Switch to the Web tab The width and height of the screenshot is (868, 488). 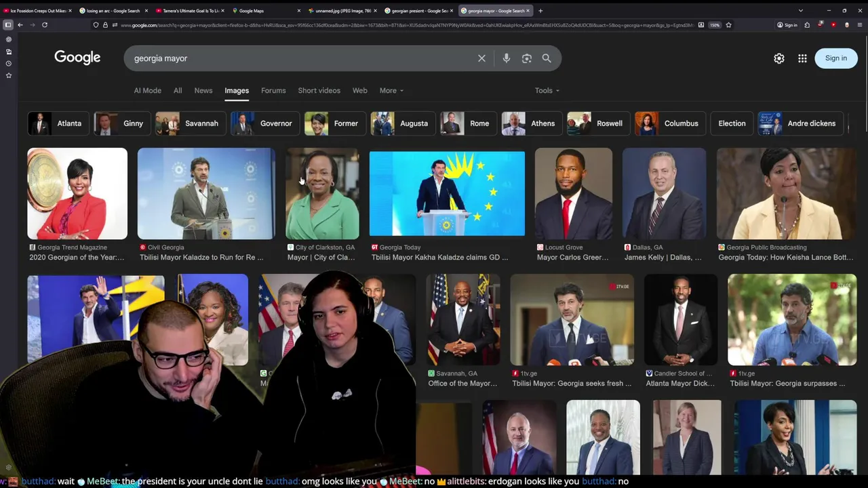359,90
